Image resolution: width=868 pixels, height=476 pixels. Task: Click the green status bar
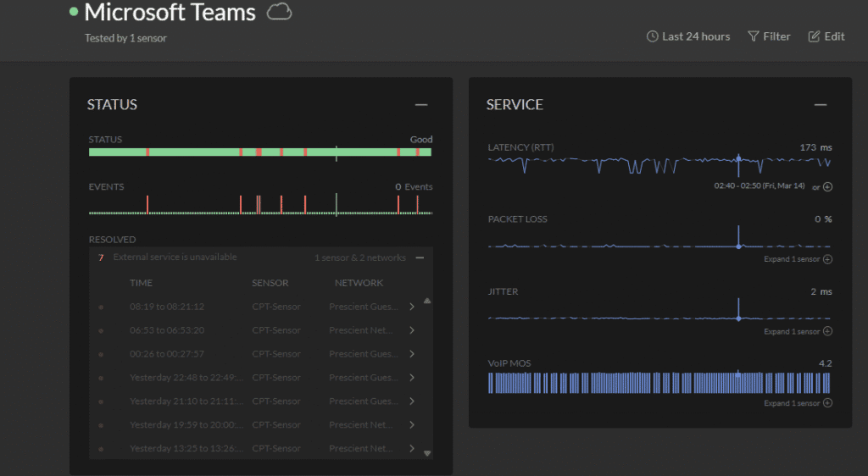(260, 152)
